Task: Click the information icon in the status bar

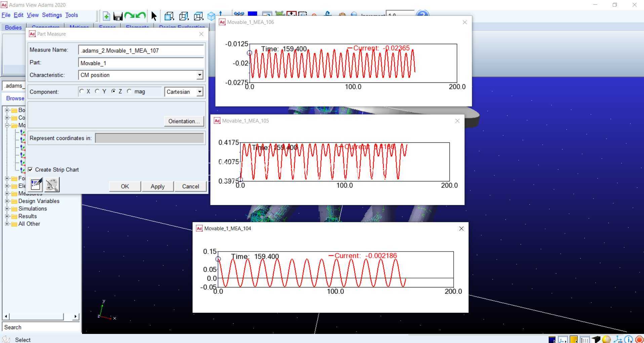Action: [x=628, y=339]
